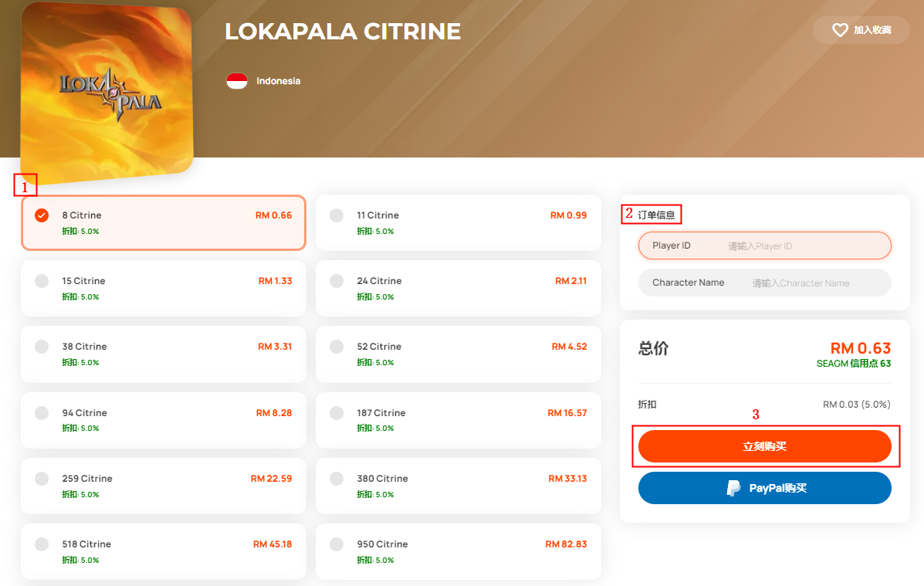Click the 折扣 5.0% under 8 Citrine
Image resolution: width=924 pixels, height=586 pixels.
pyautogui.click(x=80, y=231)
